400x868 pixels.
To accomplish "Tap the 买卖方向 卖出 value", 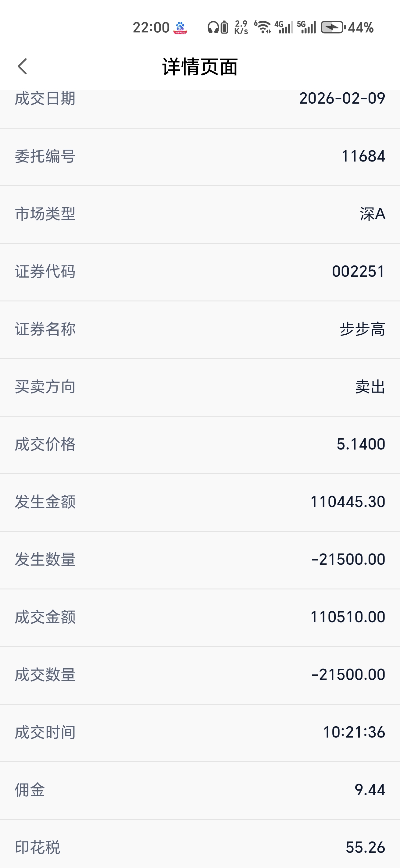I will pos(370,387).
